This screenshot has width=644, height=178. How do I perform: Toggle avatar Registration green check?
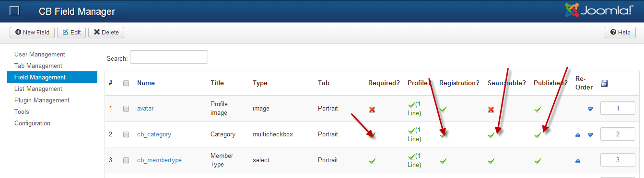pyautogui.click(x=443, y=110)
